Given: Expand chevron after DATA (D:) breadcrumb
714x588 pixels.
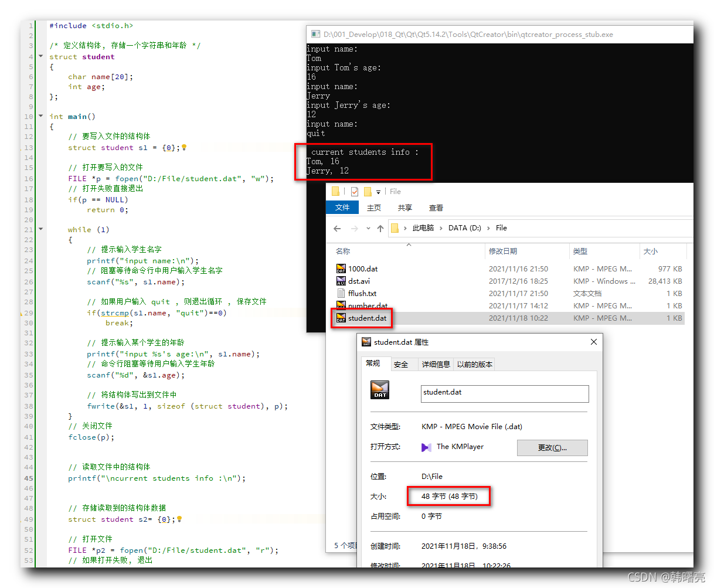Looking at the screenshot, I should click(x=488, y=228).
